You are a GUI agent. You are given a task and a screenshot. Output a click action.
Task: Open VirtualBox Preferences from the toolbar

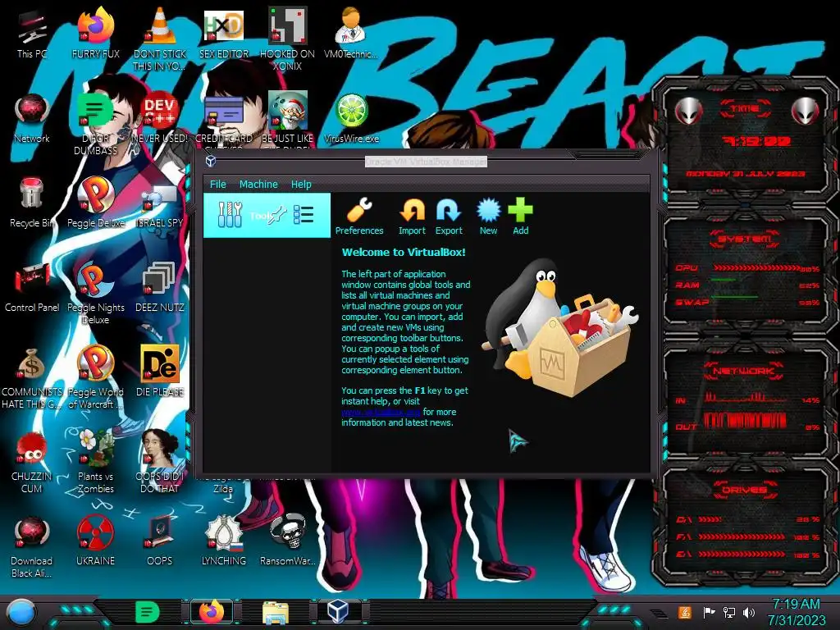[359, 217]
